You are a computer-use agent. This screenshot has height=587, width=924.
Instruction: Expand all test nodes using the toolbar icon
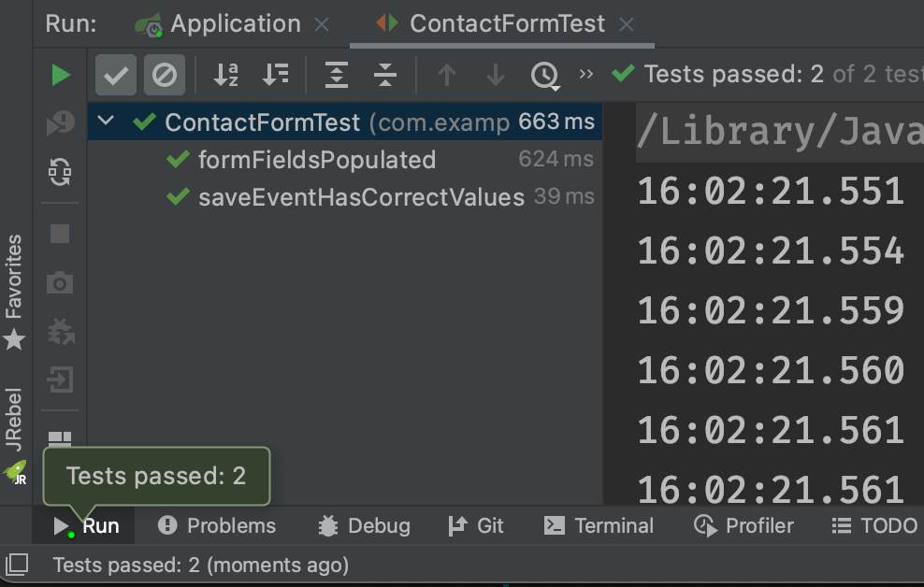336,75
